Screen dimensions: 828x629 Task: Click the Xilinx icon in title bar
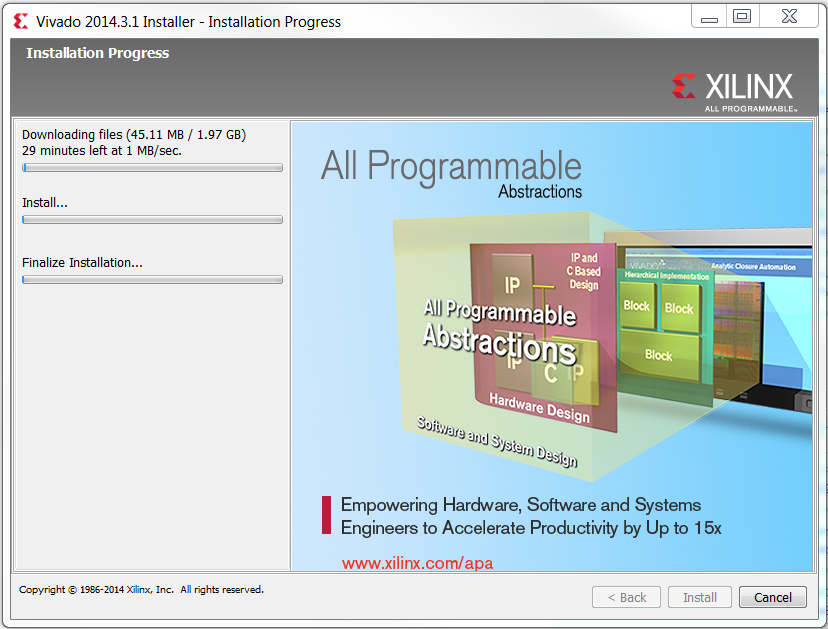pos(21,22)
